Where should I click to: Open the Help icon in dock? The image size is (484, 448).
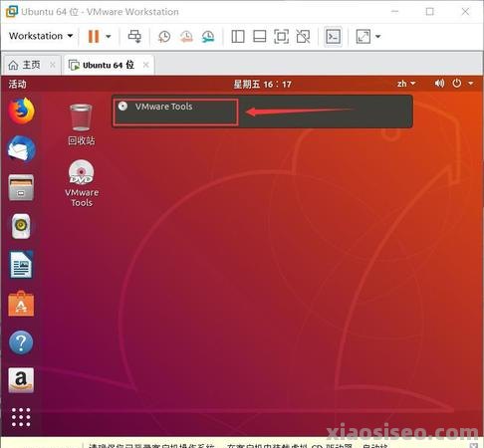point(21,342)
